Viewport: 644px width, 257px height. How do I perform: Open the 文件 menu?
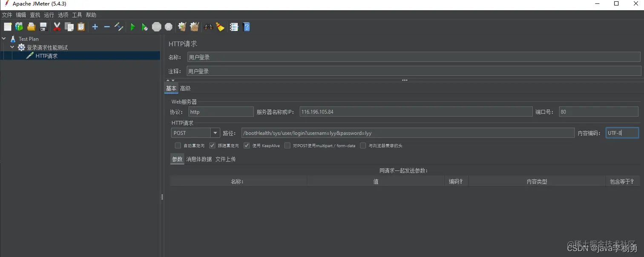7,15
